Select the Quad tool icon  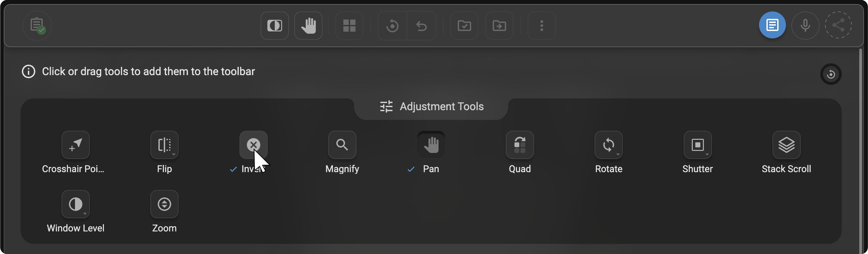pyautogui.click(x=520, y=145)
